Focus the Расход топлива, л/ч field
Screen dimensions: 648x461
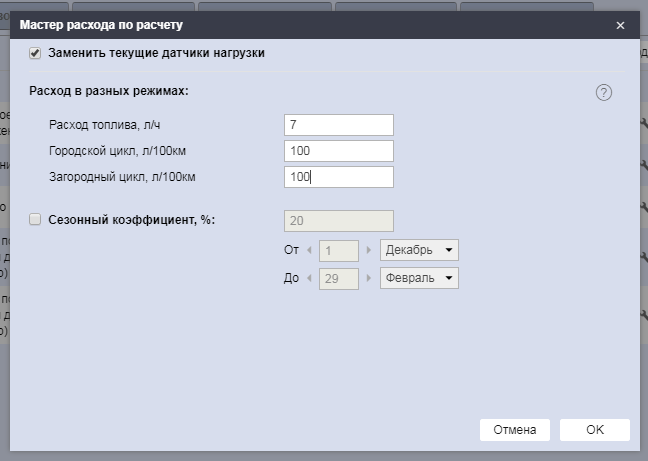(338, 125)
